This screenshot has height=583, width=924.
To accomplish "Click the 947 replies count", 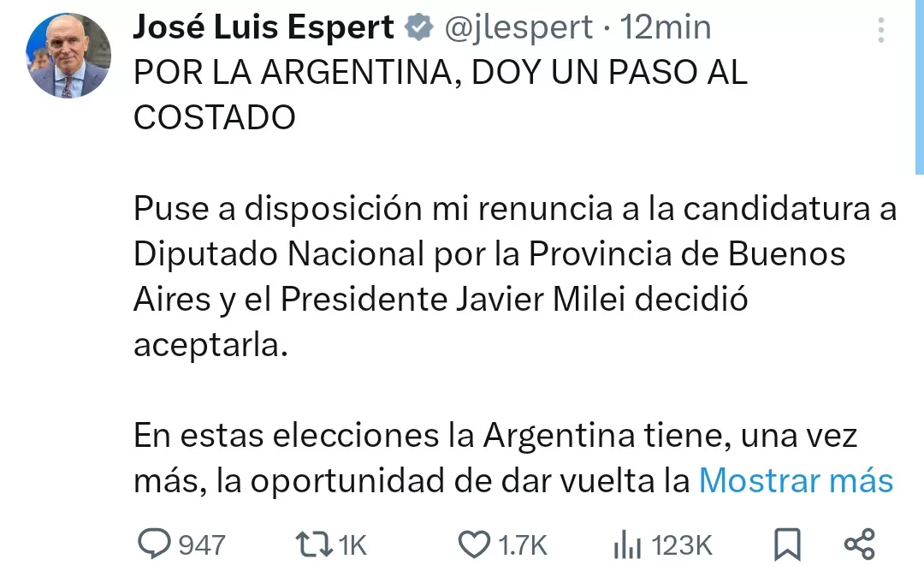I will click(202, 544).
